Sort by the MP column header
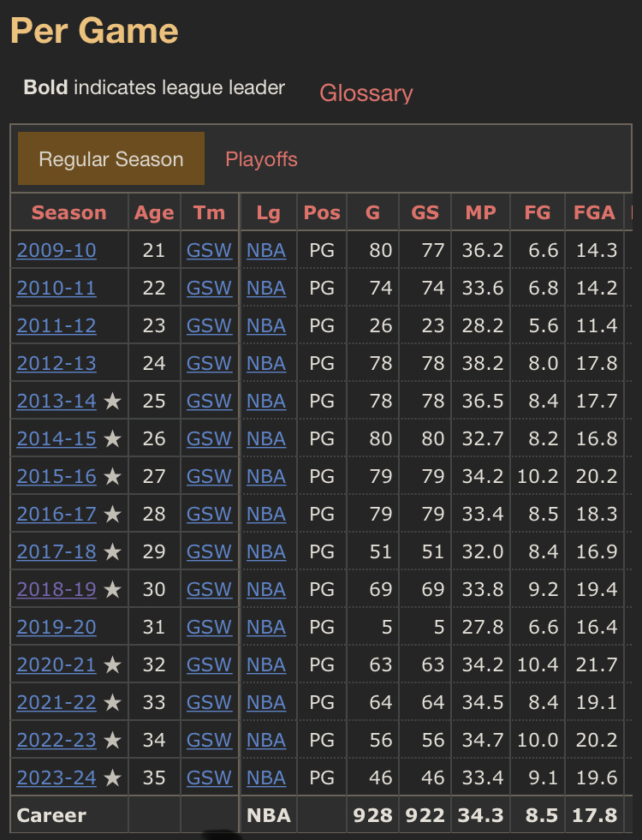The height and width of the screenshot is (840, 642). point(481,212)
